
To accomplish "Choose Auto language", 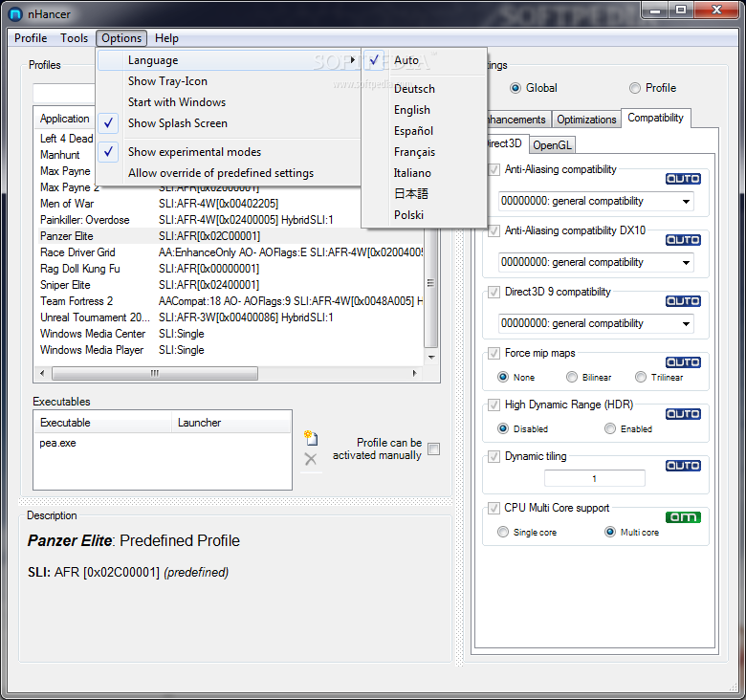I will [x=424, y=60].
